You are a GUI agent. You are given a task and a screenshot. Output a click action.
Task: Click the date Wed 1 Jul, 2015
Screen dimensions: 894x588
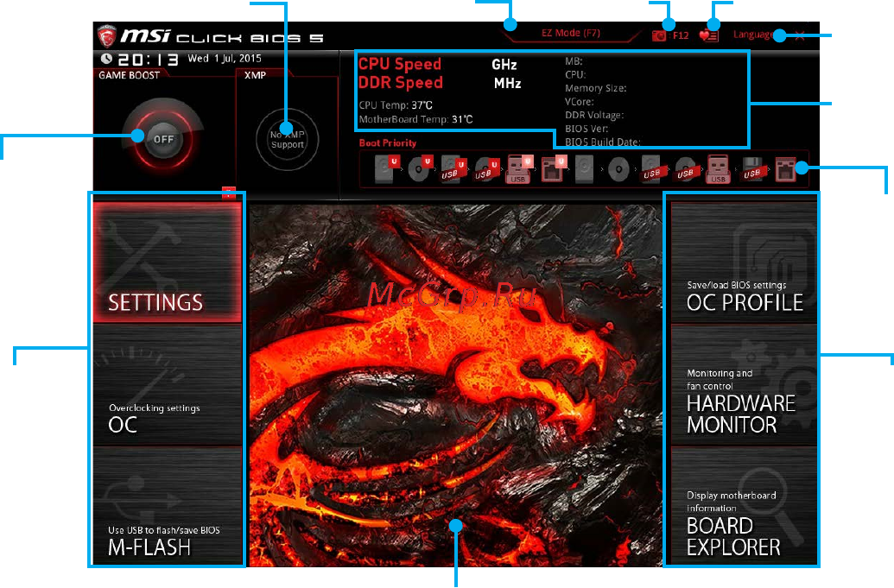pos(224,58)
